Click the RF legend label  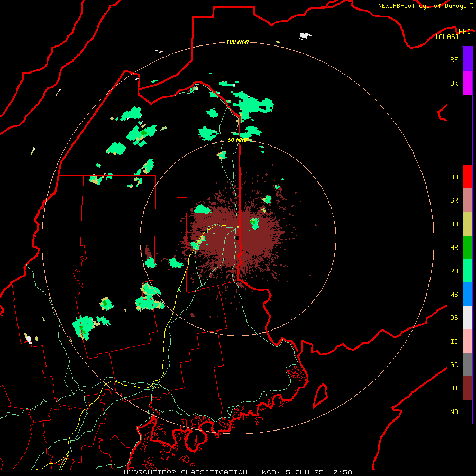(454, 59)
